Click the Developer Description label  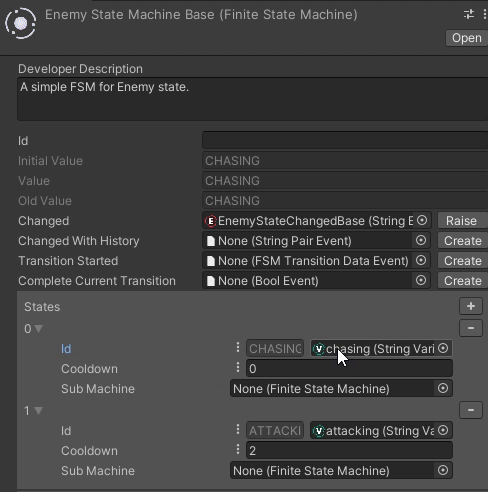pos(80,69)
